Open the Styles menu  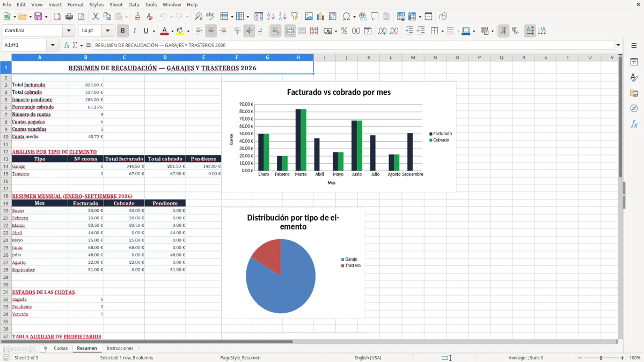point(97,4)
